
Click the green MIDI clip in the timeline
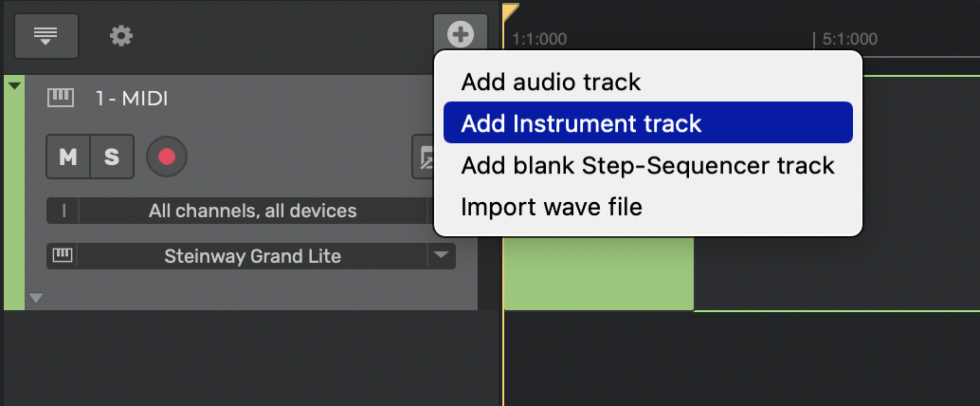point(599,273)
